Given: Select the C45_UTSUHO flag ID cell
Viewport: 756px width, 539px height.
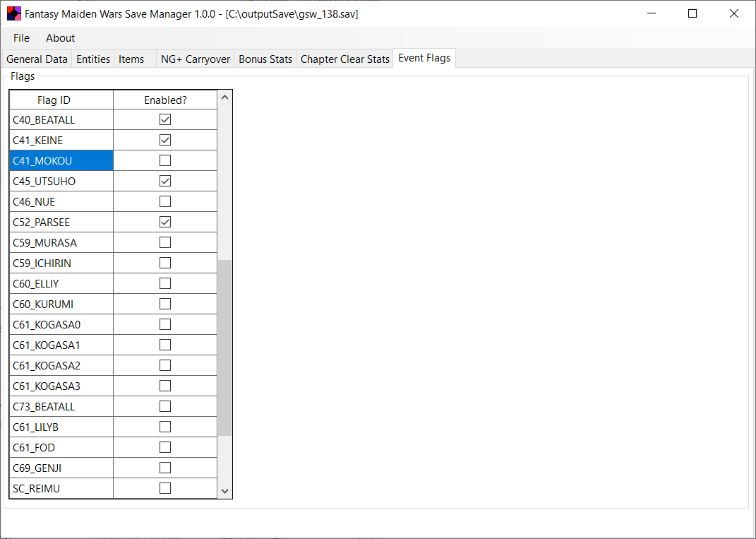Looking at the screenshot, I should tap(61, 181).
